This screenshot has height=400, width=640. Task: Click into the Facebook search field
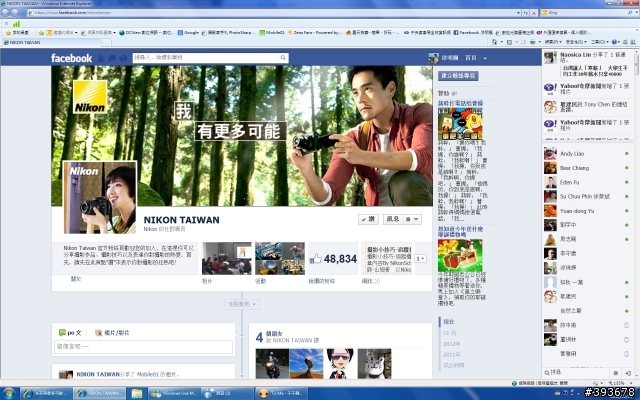(x=205, y=58)
